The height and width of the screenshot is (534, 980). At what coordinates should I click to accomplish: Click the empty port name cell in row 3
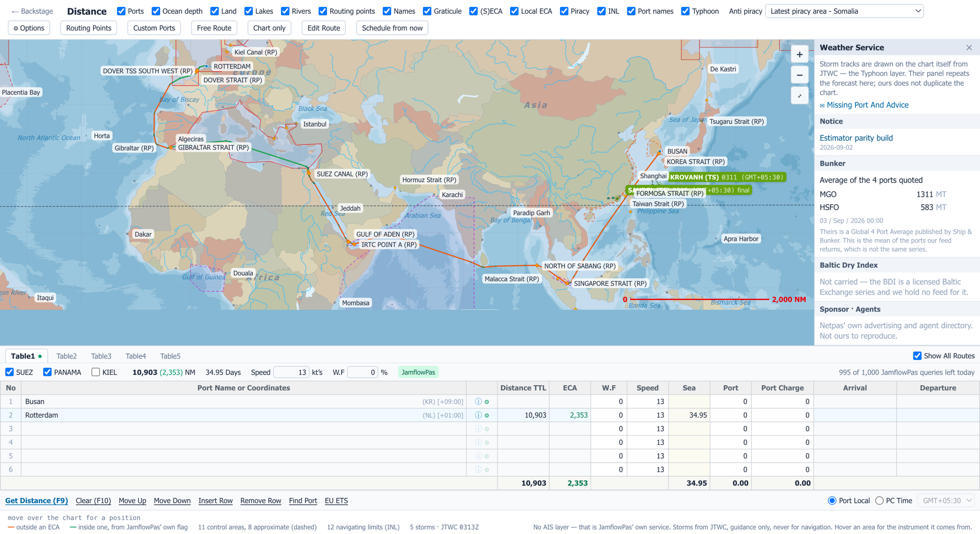(244, 429)
